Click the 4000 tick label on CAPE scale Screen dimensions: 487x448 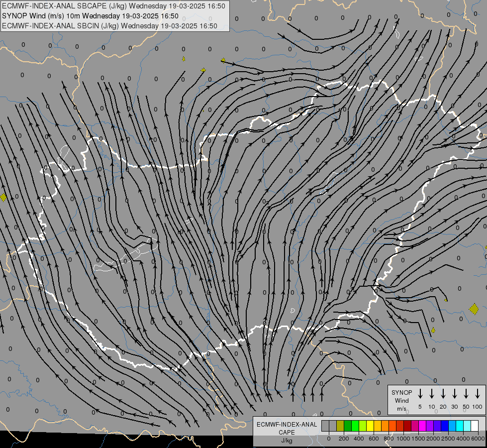(463, 439)
